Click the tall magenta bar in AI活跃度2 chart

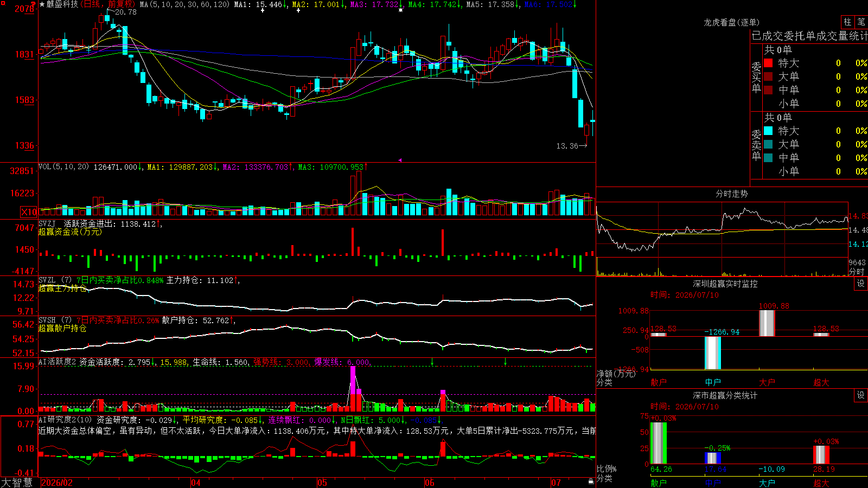click(x=353, y=380)
